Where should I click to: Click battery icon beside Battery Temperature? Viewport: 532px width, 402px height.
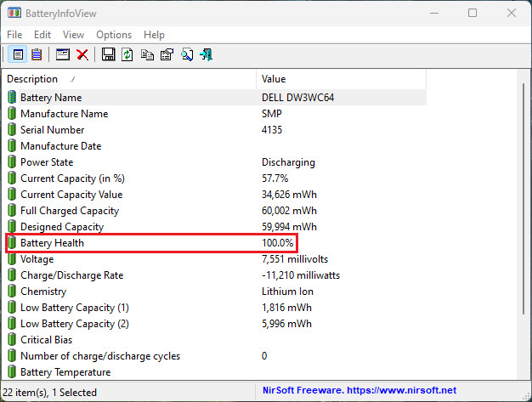[x=12, y=371]
